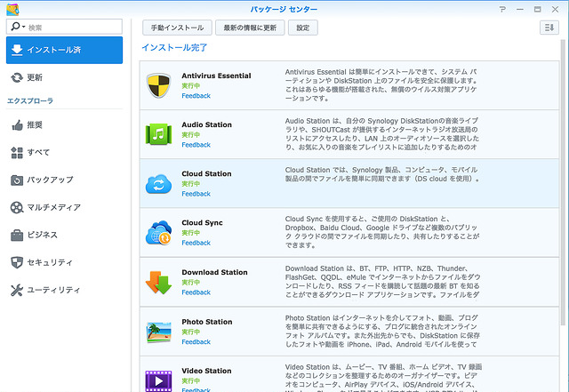Toggle the sort order icon button
This screenshot has height=392, width=569.
coord(549,28)
